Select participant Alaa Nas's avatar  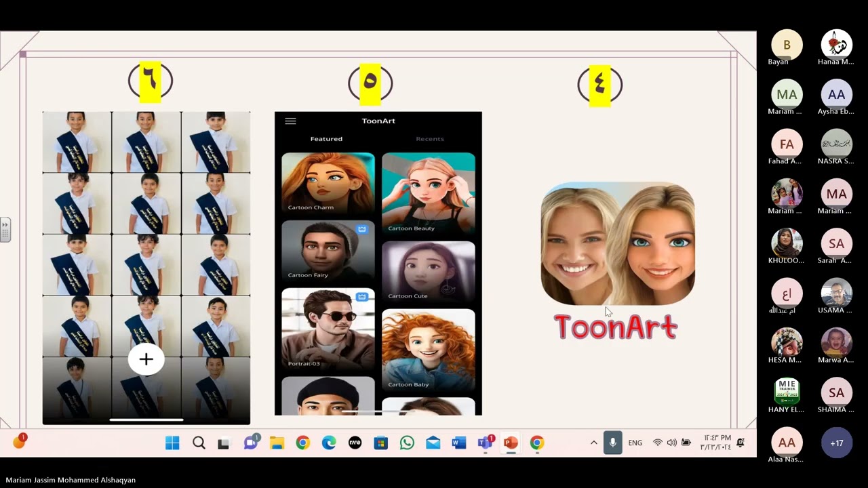pyautogui.click(x=787, y=443)
